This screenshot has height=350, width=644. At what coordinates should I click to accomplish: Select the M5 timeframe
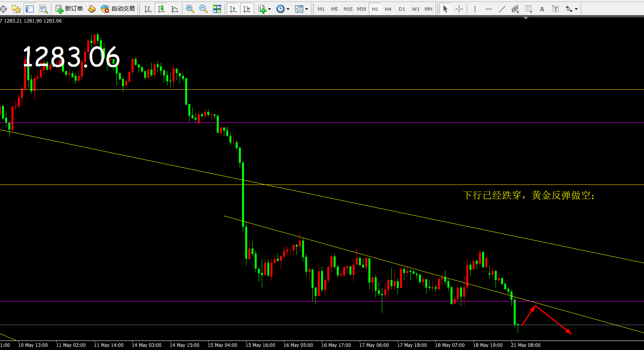(x=334, y=9)
